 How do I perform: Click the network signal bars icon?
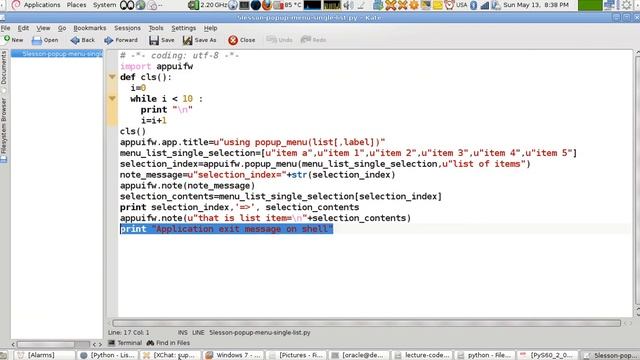[x=484, y=5]
